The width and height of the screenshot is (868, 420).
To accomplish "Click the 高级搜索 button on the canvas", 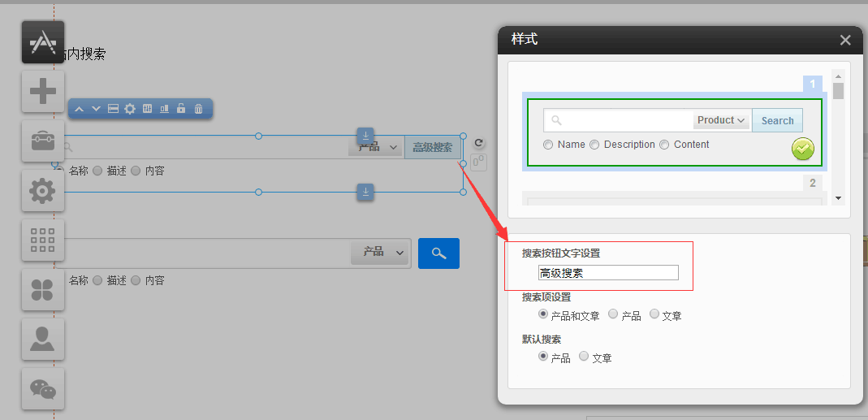I will (x=432, y=147).
